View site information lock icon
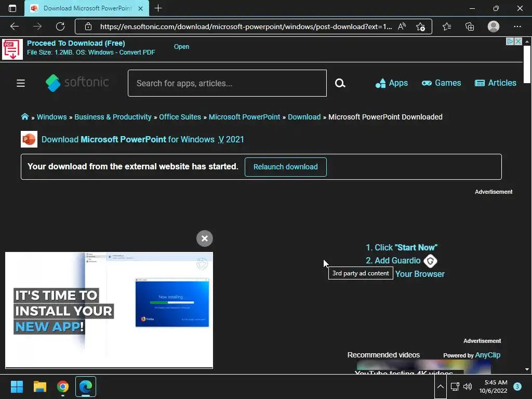Screen dimensions: 532x399 (x=88, y=26)
